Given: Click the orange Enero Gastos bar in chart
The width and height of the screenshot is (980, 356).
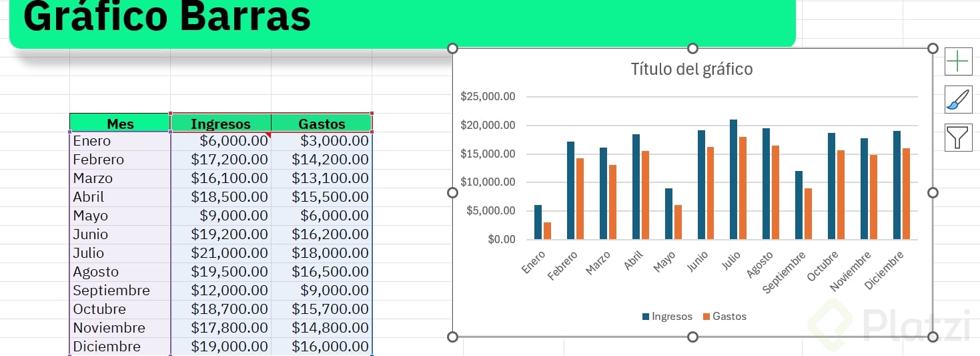Looking at the screenshot, I should (548, 230).
